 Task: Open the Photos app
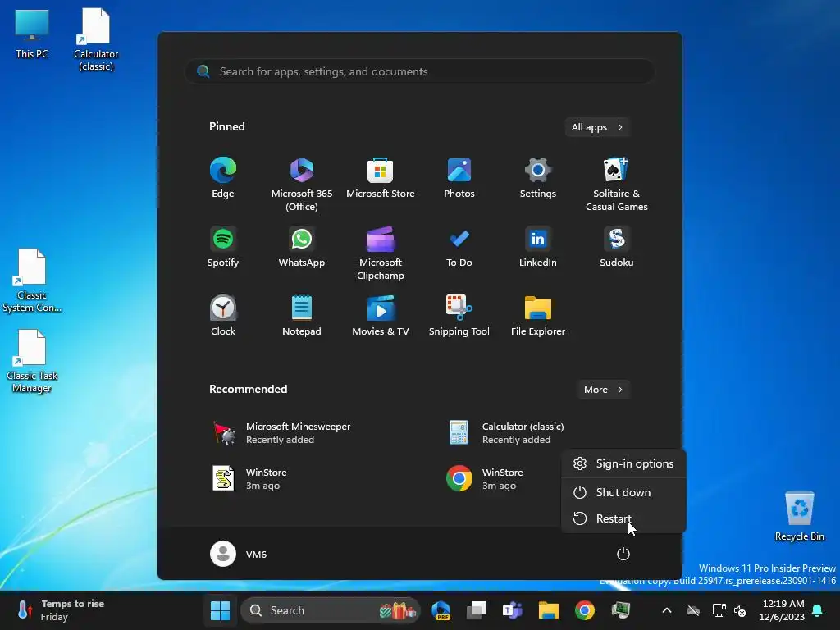[x=459, y=178]
